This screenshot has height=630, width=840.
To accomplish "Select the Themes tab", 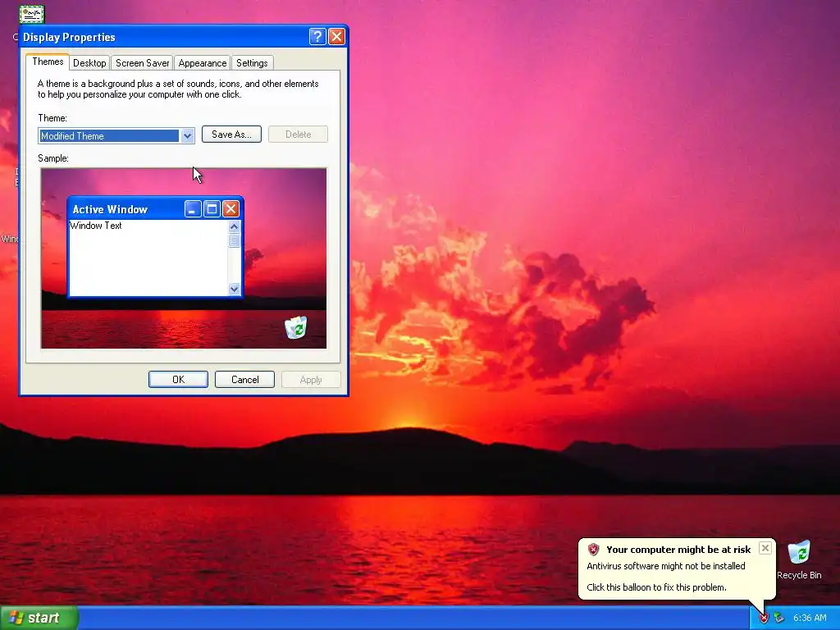I will [48, 62].
